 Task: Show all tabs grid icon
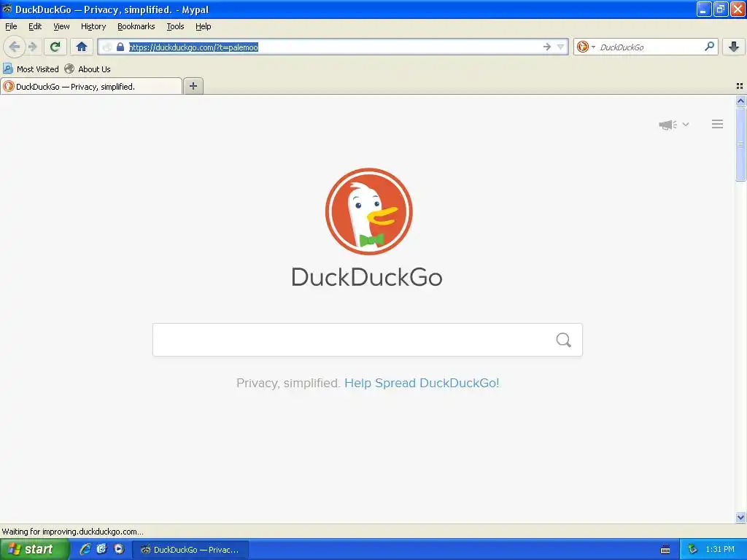pos(740,86)
